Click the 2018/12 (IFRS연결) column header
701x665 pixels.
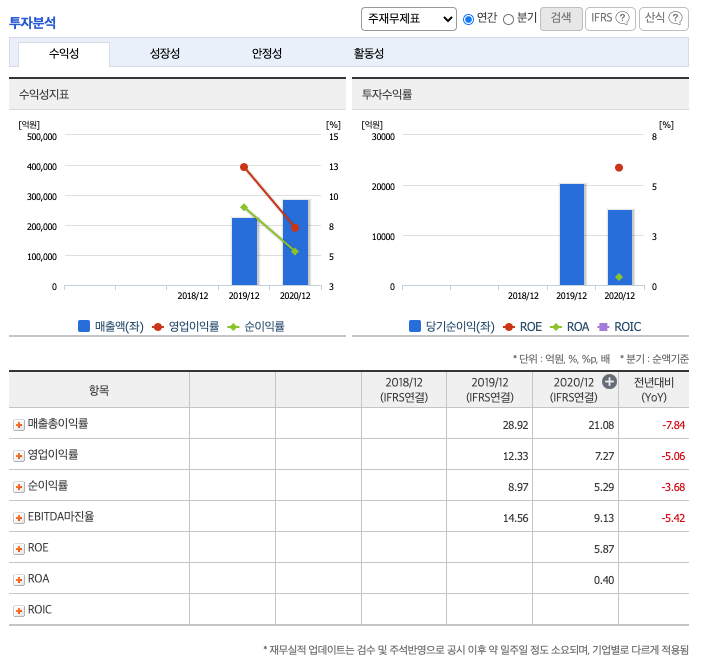click(404, 390)
